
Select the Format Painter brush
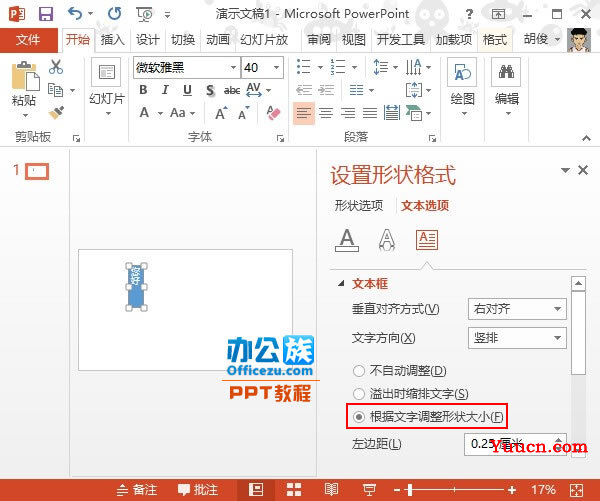coord(57,113)
